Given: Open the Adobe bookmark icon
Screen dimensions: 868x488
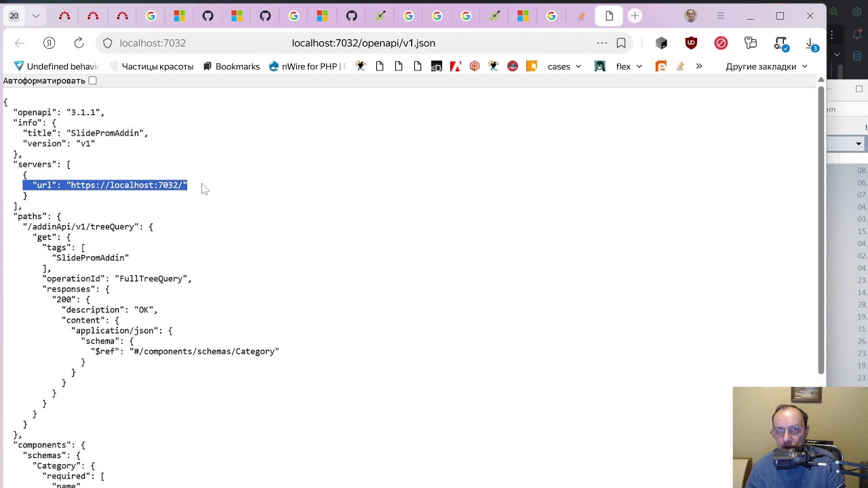Looking at the screenshot, I should coord(456,66).
